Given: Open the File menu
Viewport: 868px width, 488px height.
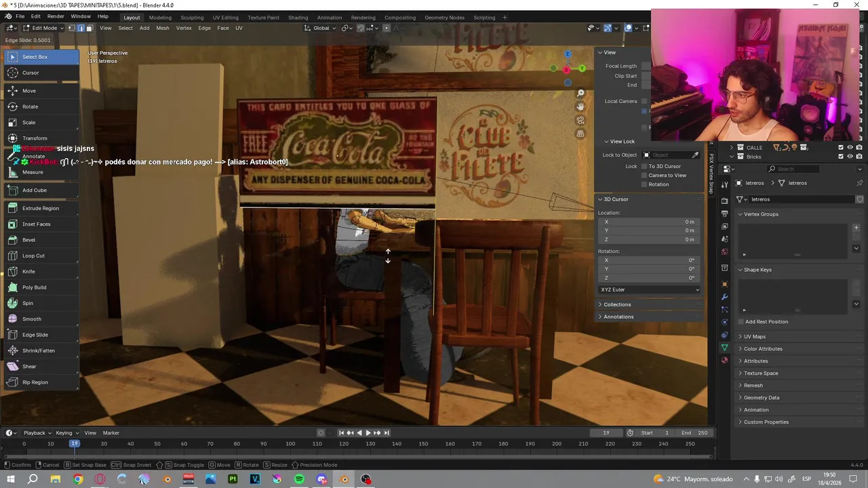Looking at the screenshot, I should pos(20,16).
